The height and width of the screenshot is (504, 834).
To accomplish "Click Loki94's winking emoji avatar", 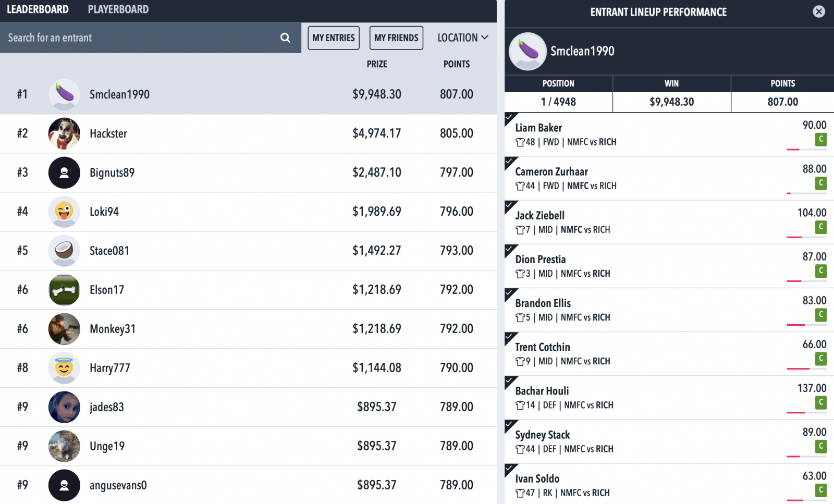I will [x=64, y=212].
